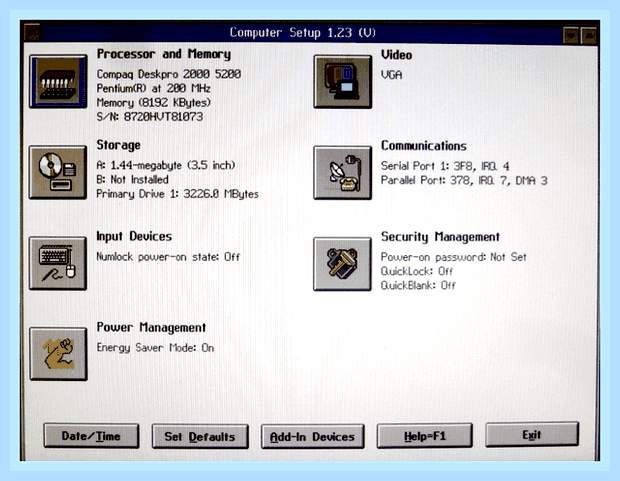Click 'QuickBlank: Off' line
This screenshot has width=620, height=481.
coord(418,286)
